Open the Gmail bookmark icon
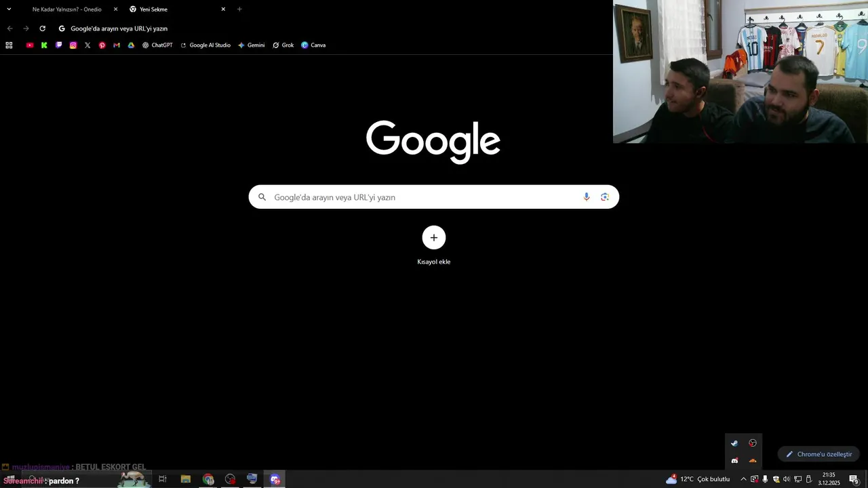 tap(117, 45)
